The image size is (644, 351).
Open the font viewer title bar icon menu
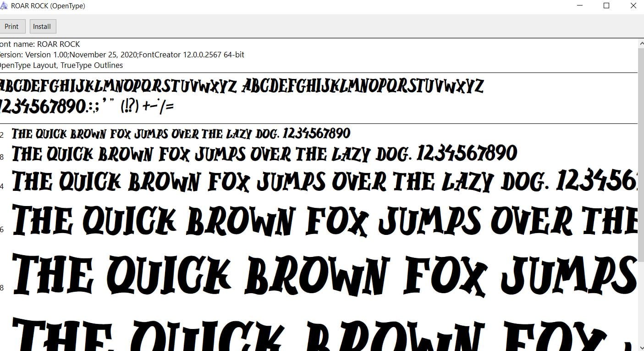(x=4, y=6)
